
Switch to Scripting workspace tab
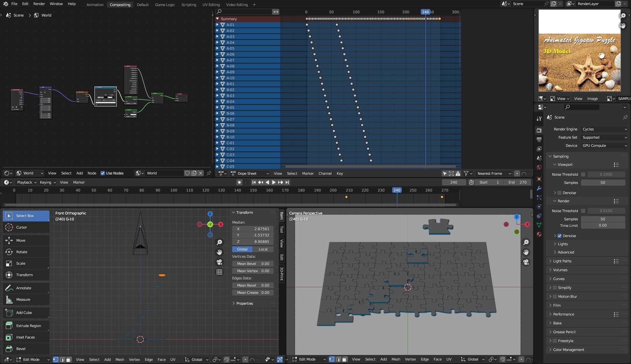[x=189, y=5]
